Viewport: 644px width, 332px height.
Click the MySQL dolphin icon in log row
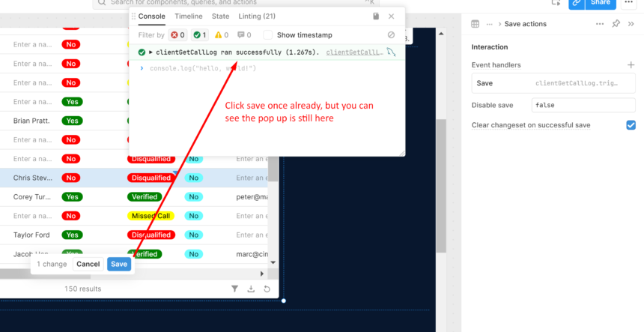(391, 52)
